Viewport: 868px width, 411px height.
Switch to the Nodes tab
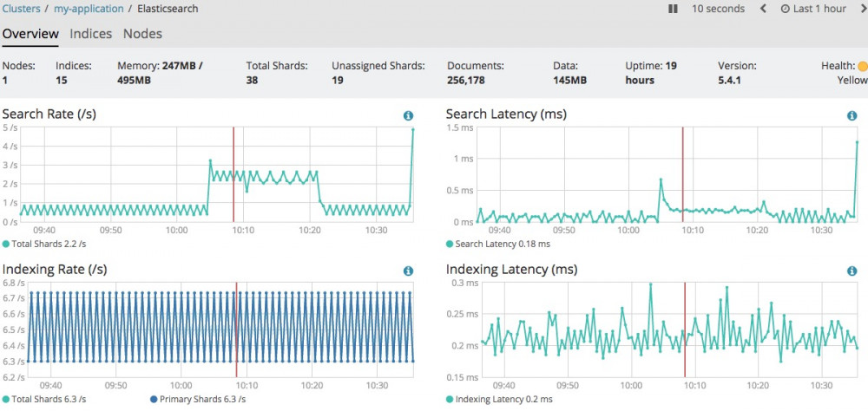(x=142, y=34)
